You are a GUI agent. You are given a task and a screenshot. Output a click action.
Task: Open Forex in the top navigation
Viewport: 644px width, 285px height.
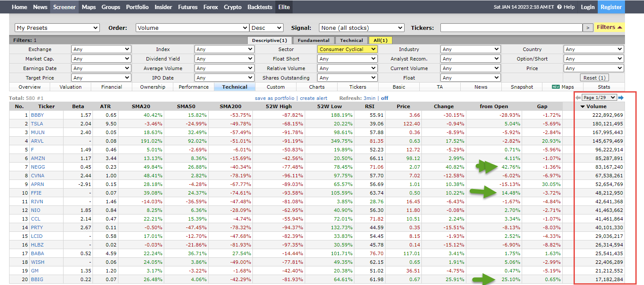210,7
